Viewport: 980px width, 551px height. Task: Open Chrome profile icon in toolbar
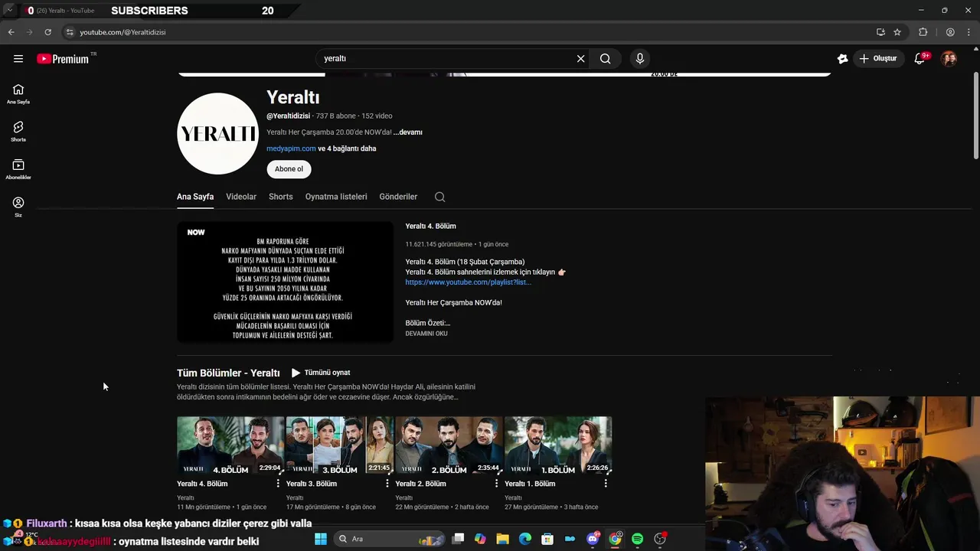[x=950, y=32]
